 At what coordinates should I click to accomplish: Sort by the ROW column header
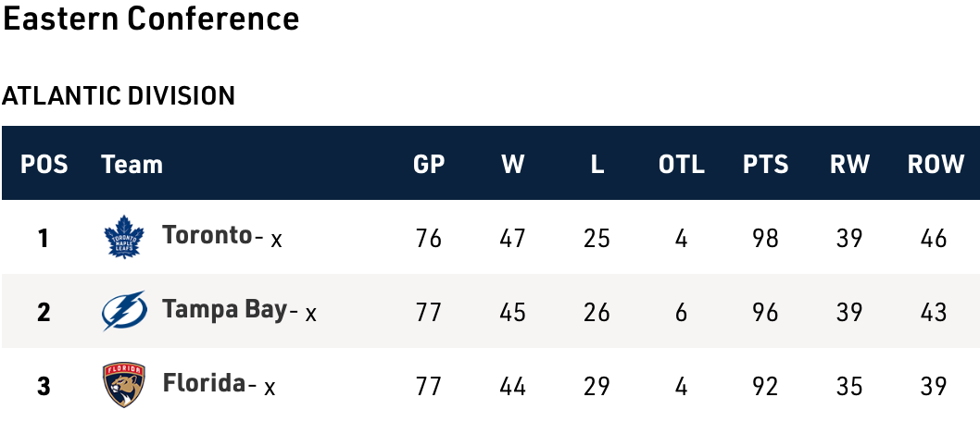click(x=936, y=165)
